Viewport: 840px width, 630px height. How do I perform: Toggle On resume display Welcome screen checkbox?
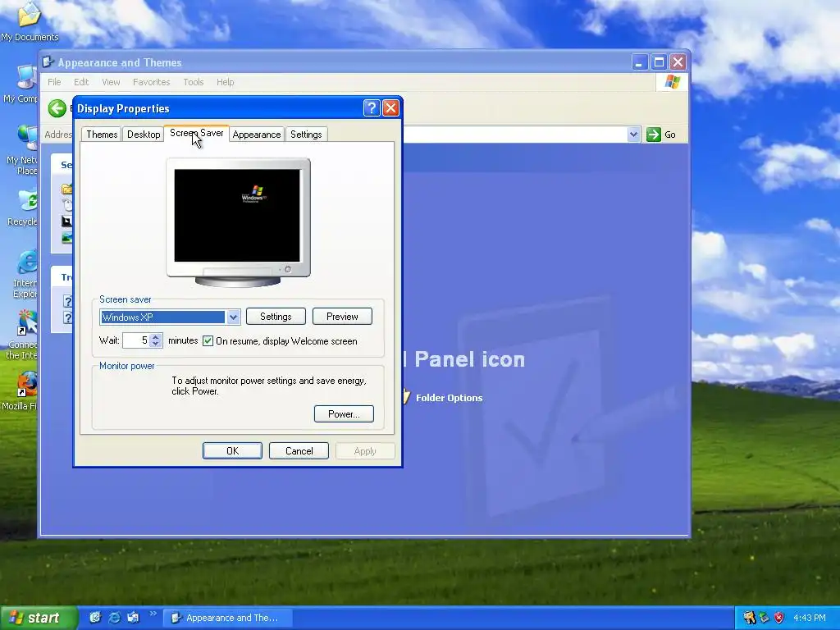(208, 341)
